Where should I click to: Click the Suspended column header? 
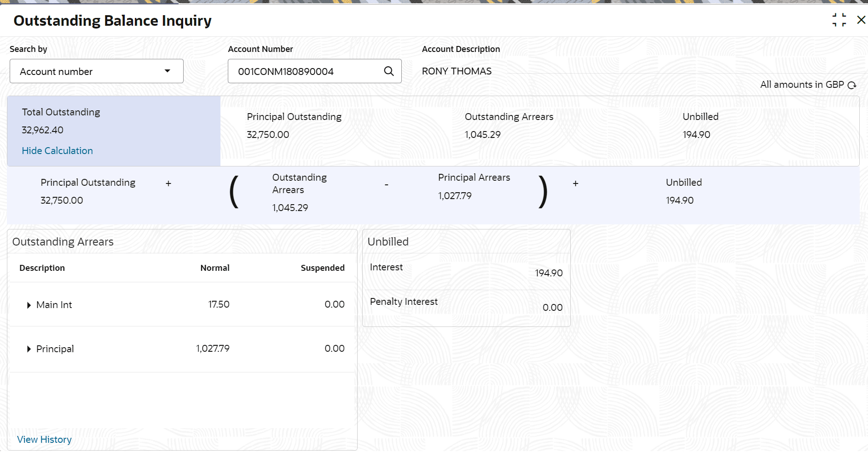[x=323, y=268]
